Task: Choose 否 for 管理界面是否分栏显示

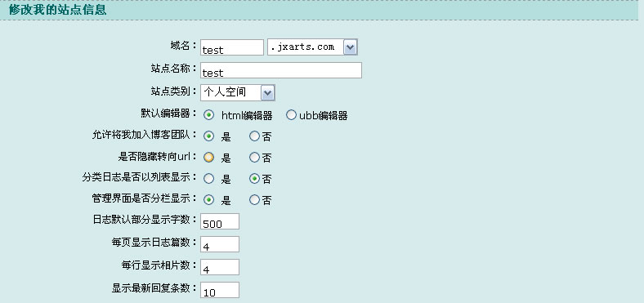Action: [254, 200]
